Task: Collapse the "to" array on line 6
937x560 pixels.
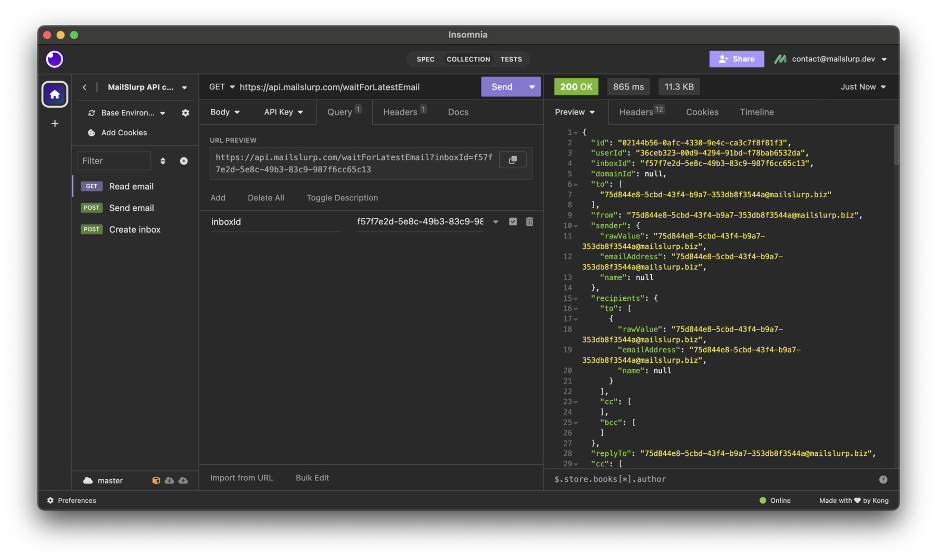Action: pyautogui.click(x=576, y=185)
